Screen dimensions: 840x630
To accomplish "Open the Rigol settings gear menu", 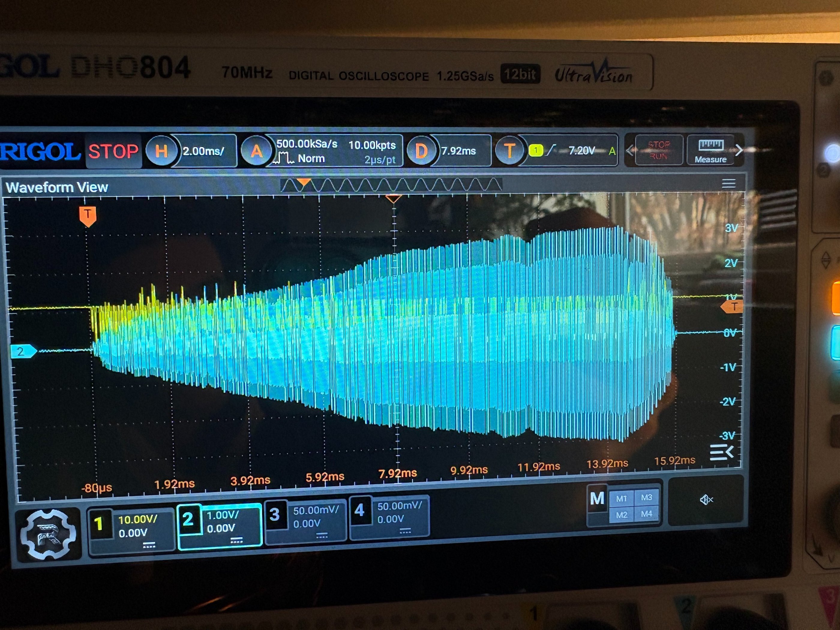I will pyautogui.click(x=49, y=535).
